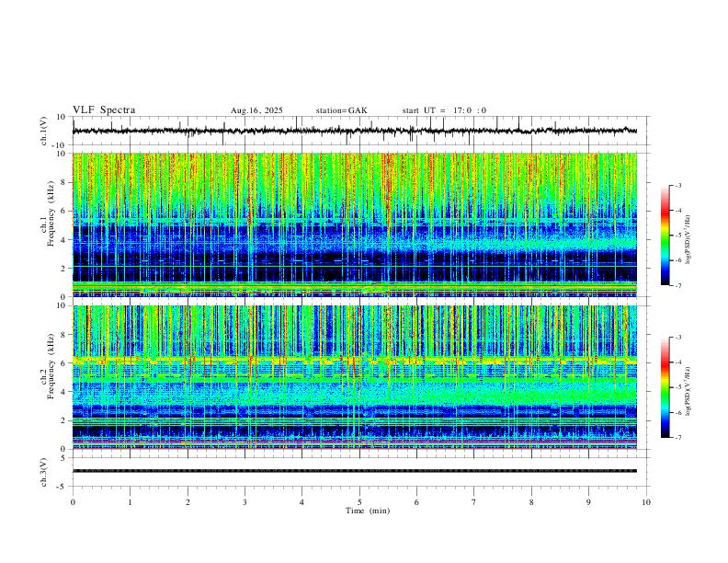Click the ch.1 voltage waveform trace
Screen dimensions: 728x563
[x=355, y=131]
